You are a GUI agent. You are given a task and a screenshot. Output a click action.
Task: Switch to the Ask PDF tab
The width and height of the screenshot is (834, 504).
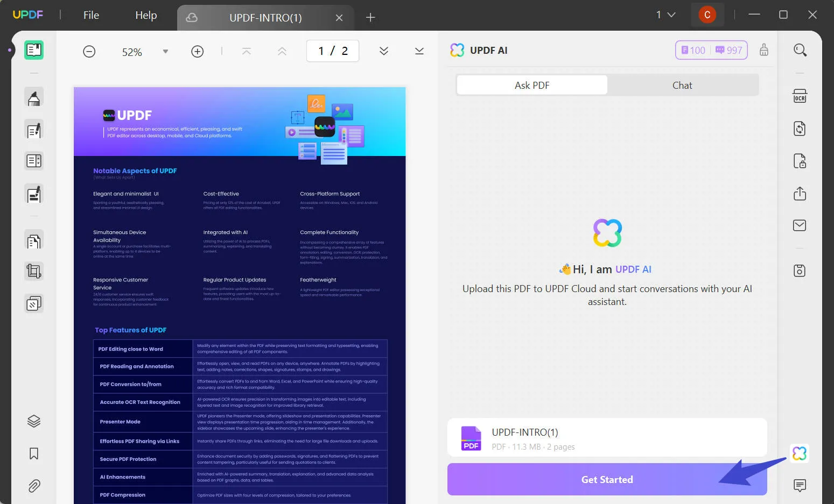pos(532,85)
